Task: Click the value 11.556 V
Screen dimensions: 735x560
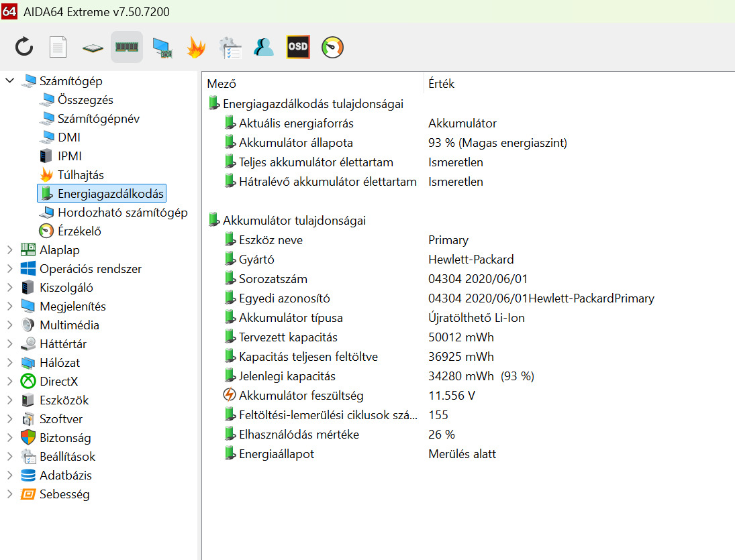Action: (x=452, y=396)
